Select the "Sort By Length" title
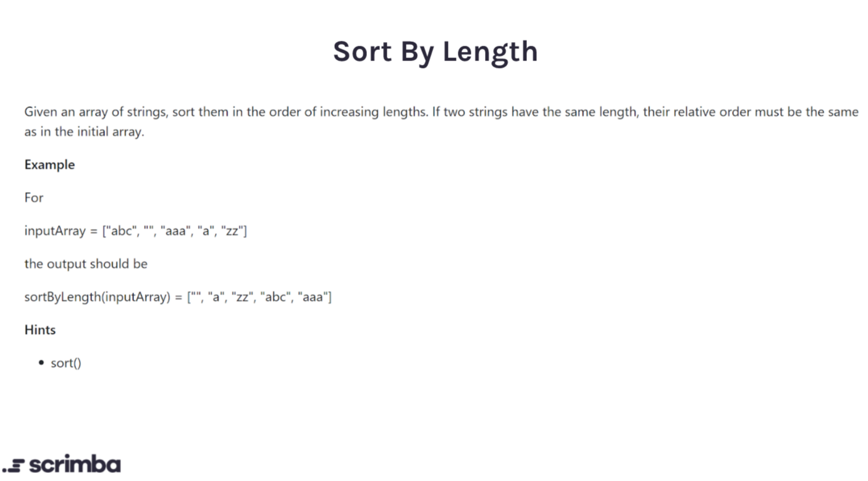868x481 pixels. 435,51
